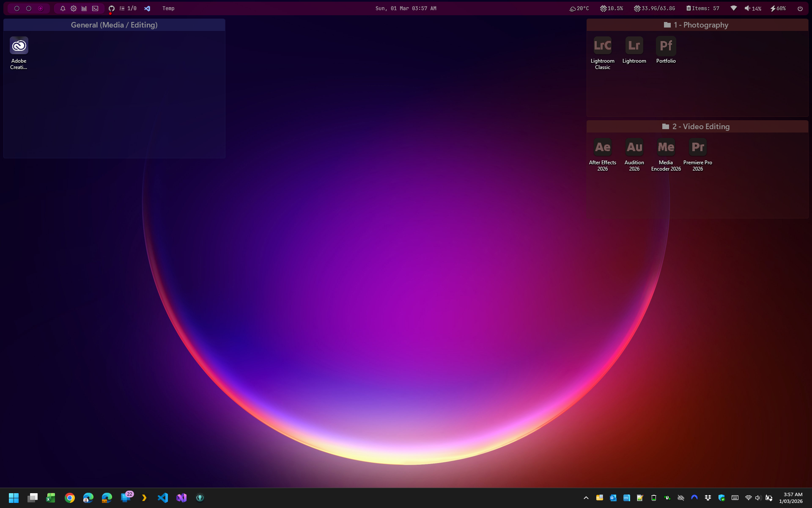Launch Lightroom Classic from Photography fence
This screenshot has height=508, width=812.
[602, 46]
